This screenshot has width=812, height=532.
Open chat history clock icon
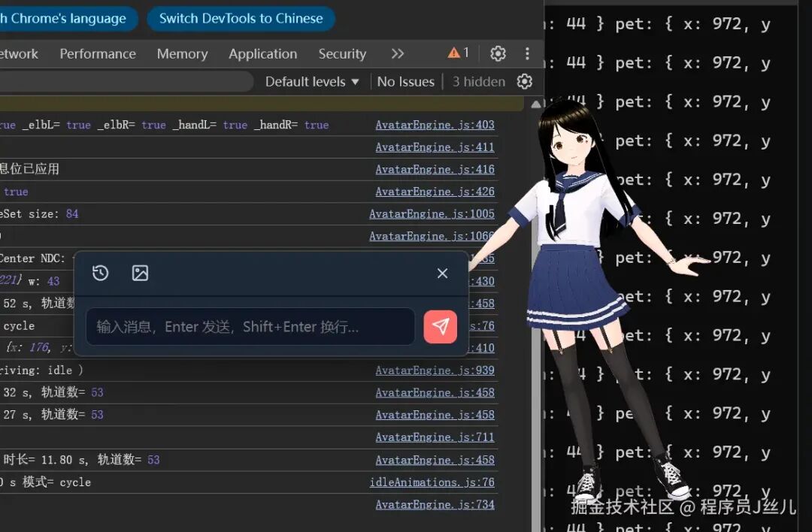pyautogui.click(x=101, y=273)
